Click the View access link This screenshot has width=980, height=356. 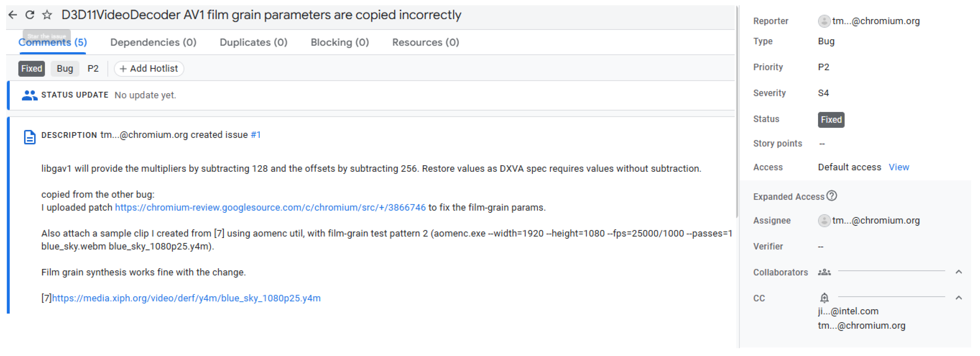coord(898,167)
